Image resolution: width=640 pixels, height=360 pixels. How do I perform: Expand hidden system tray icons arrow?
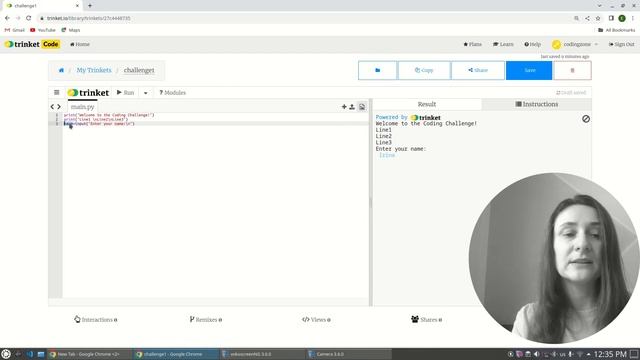(x=588, y=354)
